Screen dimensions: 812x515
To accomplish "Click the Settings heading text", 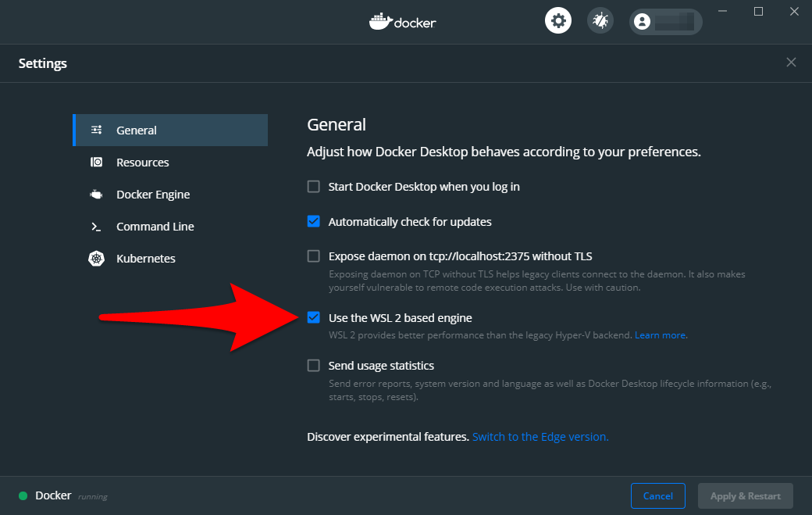I will [x=42, y=63].
